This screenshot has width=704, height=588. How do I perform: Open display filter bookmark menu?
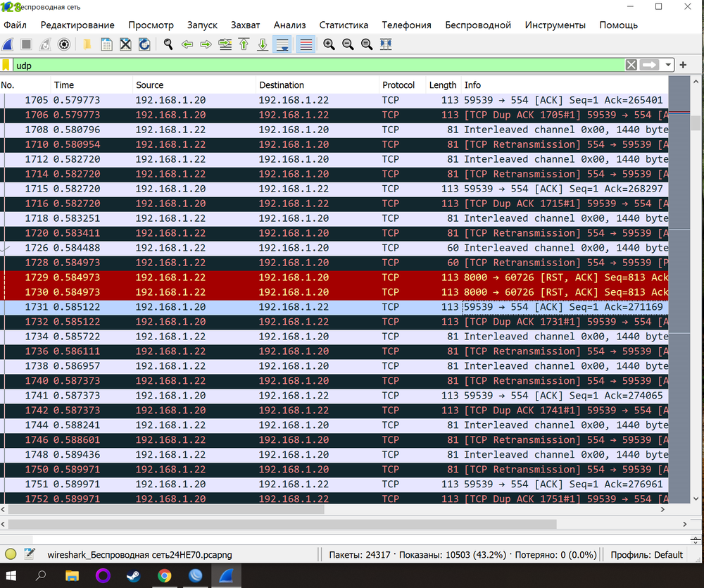6,65
